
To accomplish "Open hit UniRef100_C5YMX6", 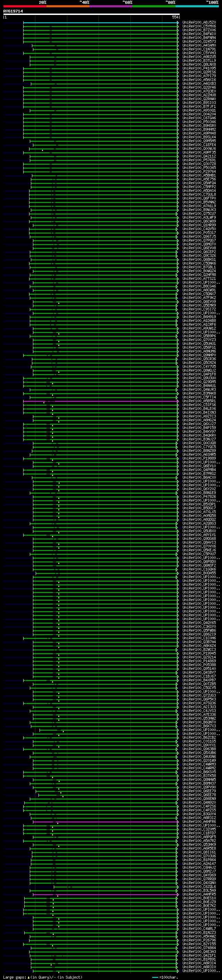I will click(x=199, y=26).
